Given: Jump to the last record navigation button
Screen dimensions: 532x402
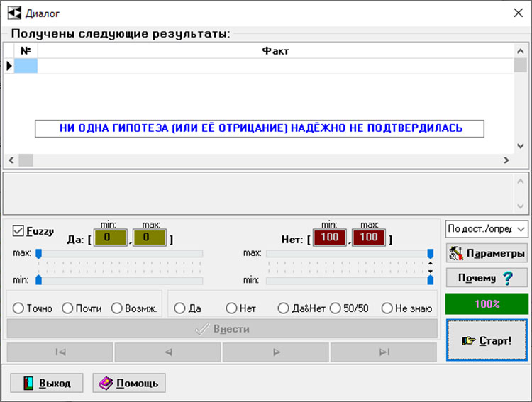Looking at the screenshot, I should tap(384, 352).
